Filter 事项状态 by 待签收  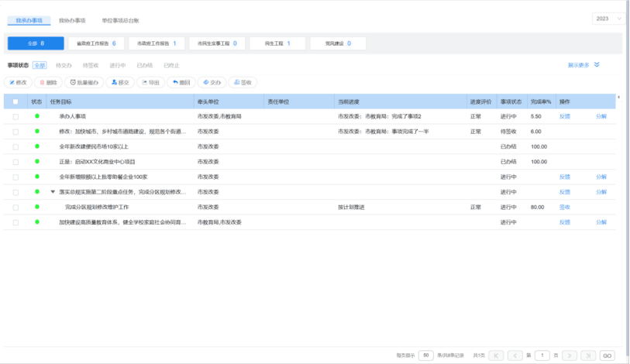91,66
